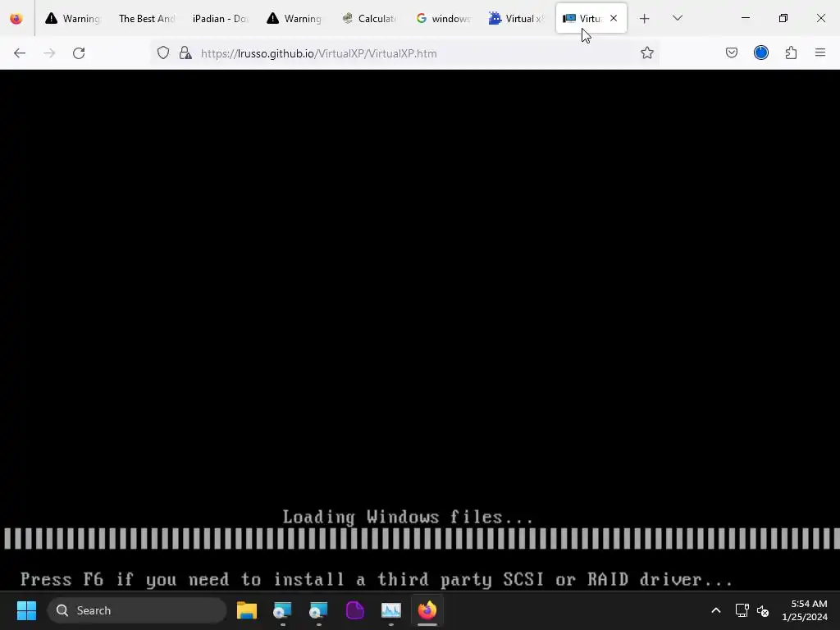Open a new tab

pyautogui.click(x=645, y=19)
